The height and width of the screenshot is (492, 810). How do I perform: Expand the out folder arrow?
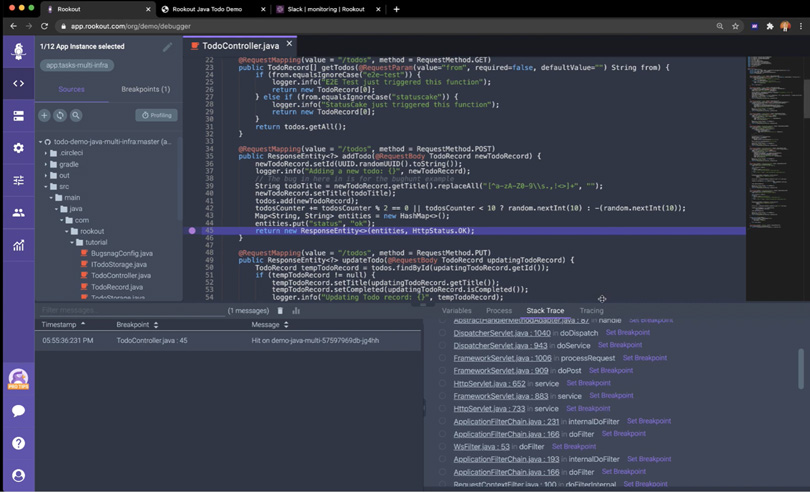[x=46, y=176]
